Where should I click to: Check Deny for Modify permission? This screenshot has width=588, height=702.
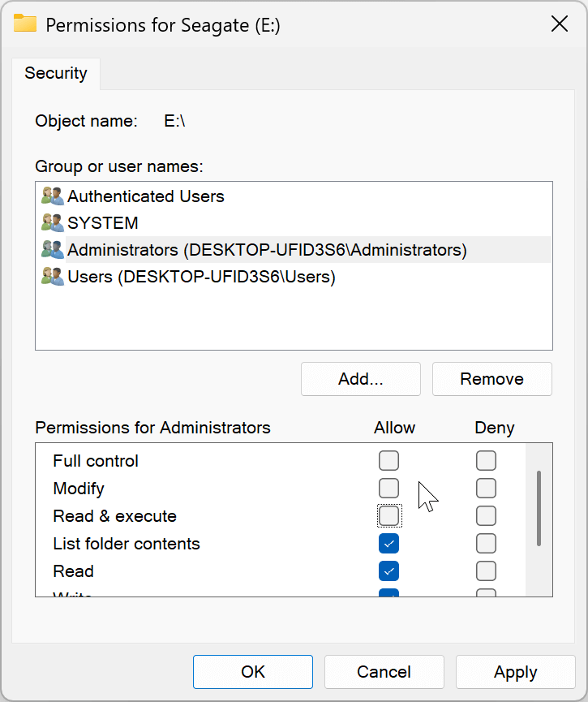(x=486, y=489)
